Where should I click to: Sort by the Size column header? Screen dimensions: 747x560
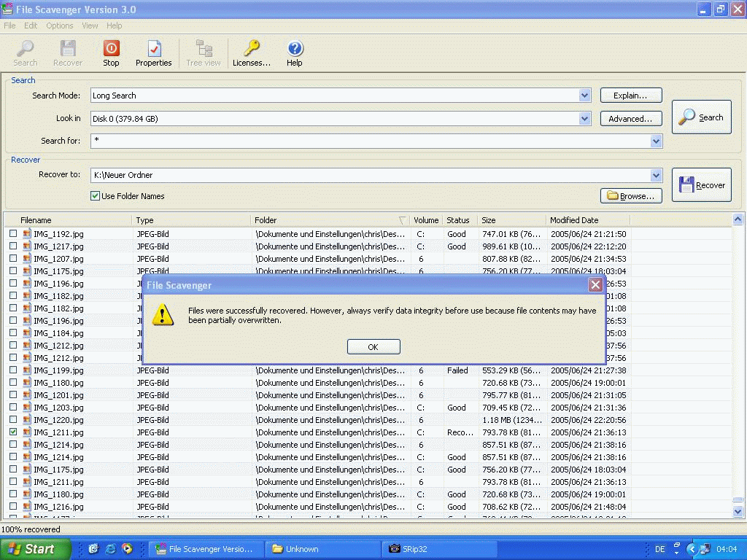click(512, 220)
